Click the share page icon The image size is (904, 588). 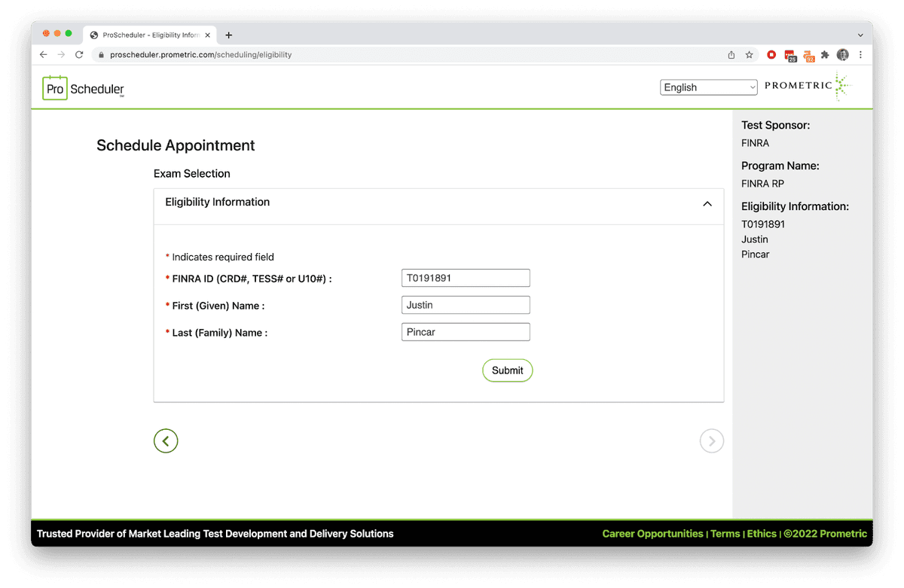click(x=731, y=55)
